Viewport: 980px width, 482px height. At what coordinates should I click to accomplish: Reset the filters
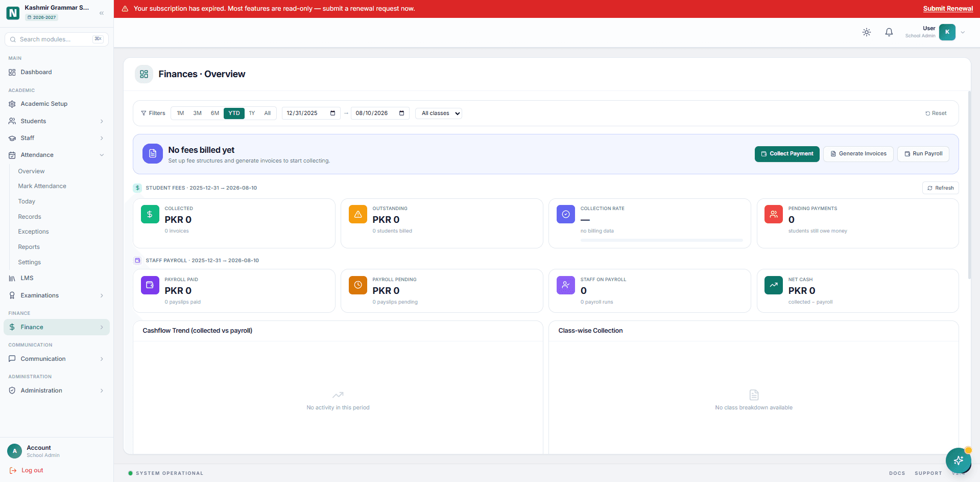click(936, 113)
